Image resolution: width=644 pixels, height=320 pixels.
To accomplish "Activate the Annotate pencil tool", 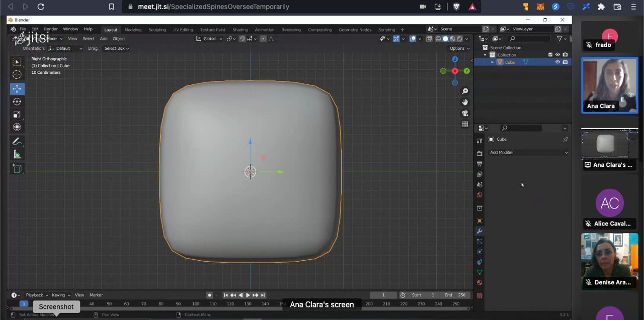I will (x=17, y=142).
